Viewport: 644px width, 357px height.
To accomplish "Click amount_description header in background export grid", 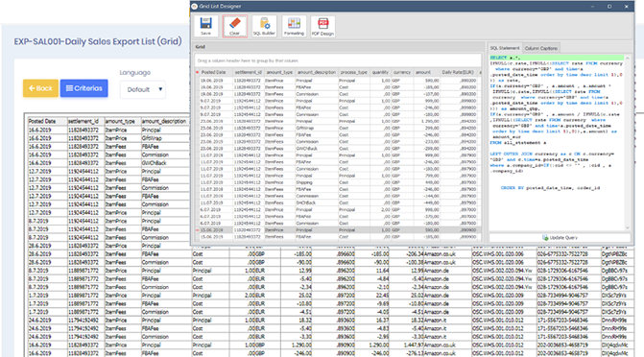I will tap(164, 121).
